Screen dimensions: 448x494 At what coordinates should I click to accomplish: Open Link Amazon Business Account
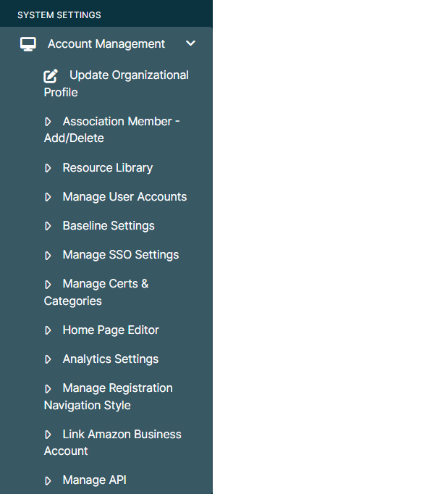113,443
